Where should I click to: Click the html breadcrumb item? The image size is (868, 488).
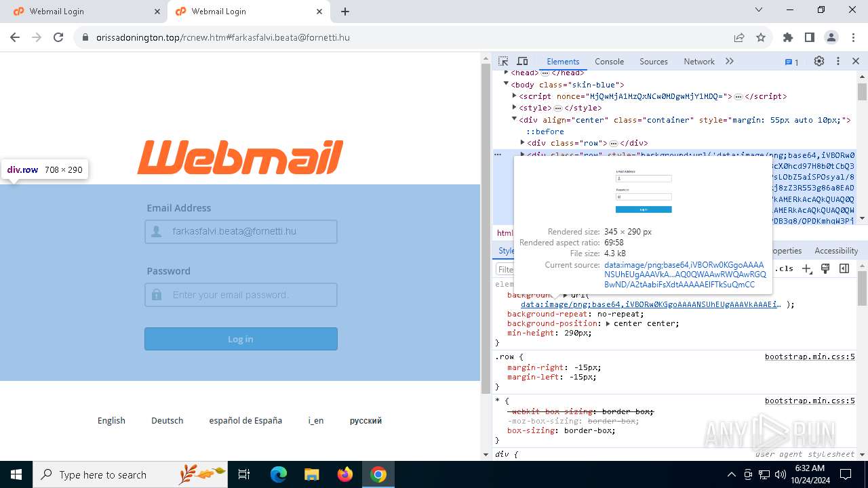pos(505,233)
